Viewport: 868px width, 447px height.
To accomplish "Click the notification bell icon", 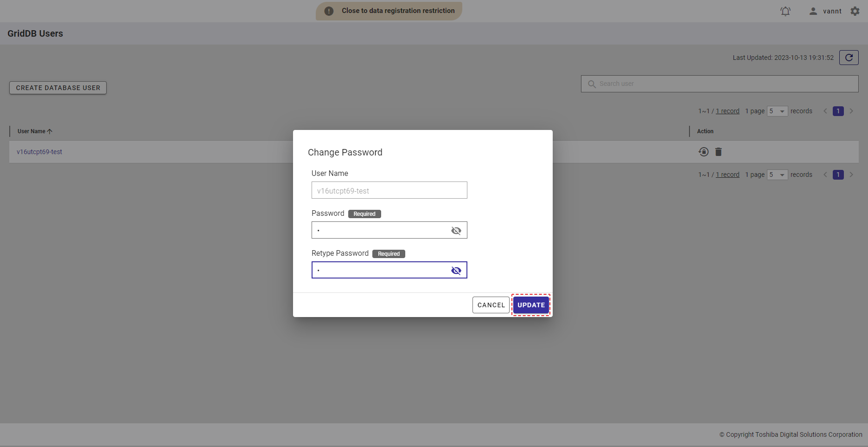I will point(785,11).
